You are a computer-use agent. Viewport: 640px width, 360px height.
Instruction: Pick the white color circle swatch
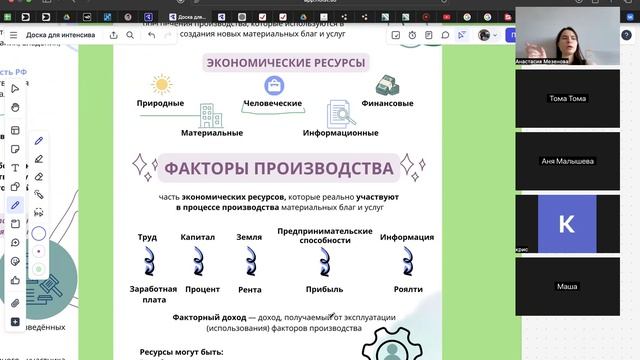(x=39, y=233)
